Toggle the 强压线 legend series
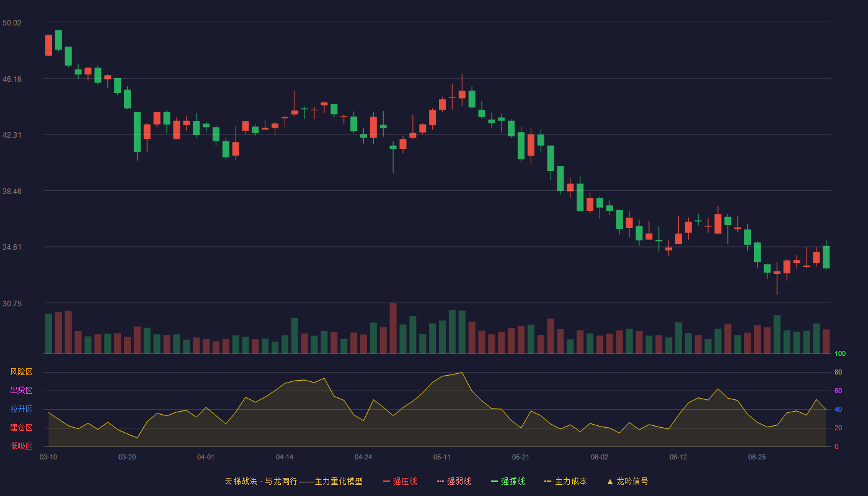Image resolution: width=868 pixels, height=496 pixels. tap(401, 481)
